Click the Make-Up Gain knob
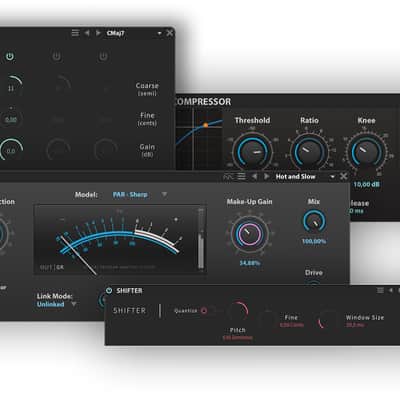This screenshot has height=400, width=400. [249, 233]
